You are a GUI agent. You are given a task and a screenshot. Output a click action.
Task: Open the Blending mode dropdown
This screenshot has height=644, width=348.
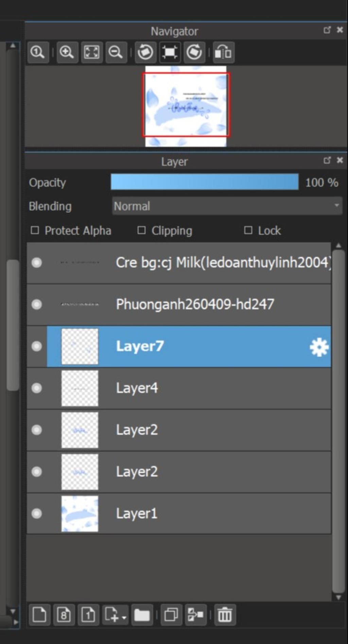click(x=227, y=206)
